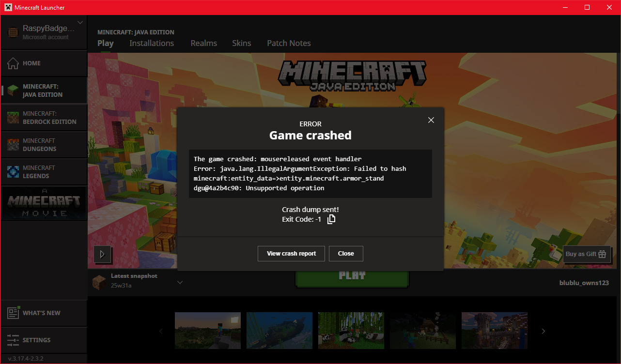Viewport: 621px width, 364px height.
Task: Open launcher Settings
Action: [x=44, y=340]
